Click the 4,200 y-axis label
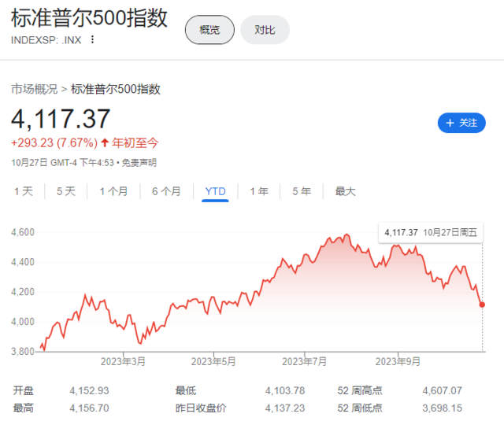The height and width of the screenshot is (421, 504). [x=23, y=292]
